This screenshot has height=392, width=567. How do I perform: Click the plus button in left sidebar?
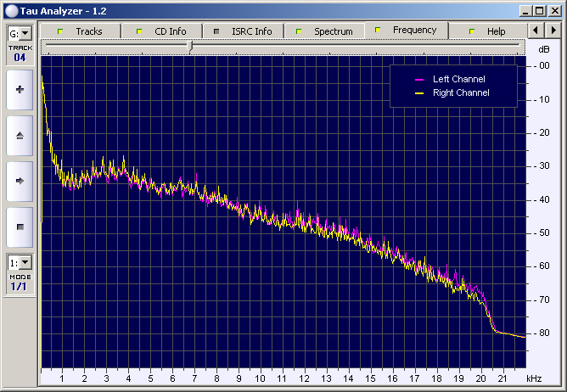[20, 89]
